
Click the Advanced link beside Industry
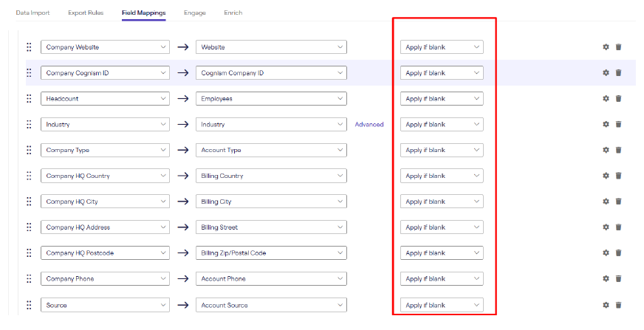(x=369, y=124)
